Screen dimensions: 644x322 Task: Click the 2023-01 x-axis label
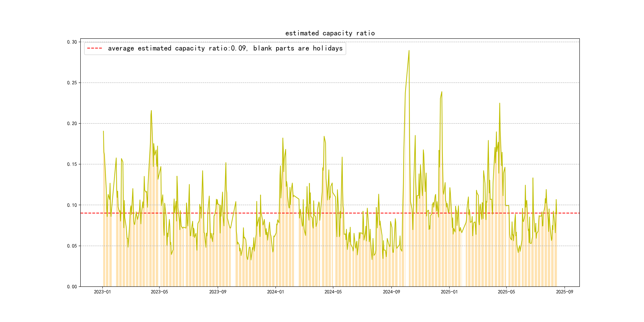tap(102, 292)
